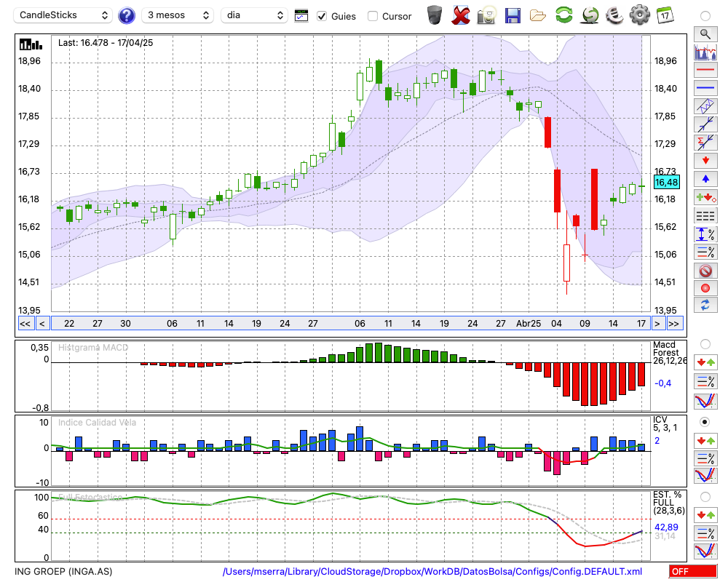Viewport: 728px width, 582px height.
Task: Jump to chart end with >> button
Action: (x=673, y=324)
